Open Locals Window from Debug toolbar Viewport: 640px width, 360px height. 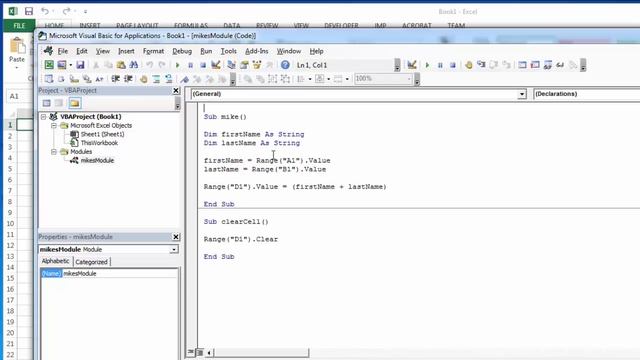[522, 65]
